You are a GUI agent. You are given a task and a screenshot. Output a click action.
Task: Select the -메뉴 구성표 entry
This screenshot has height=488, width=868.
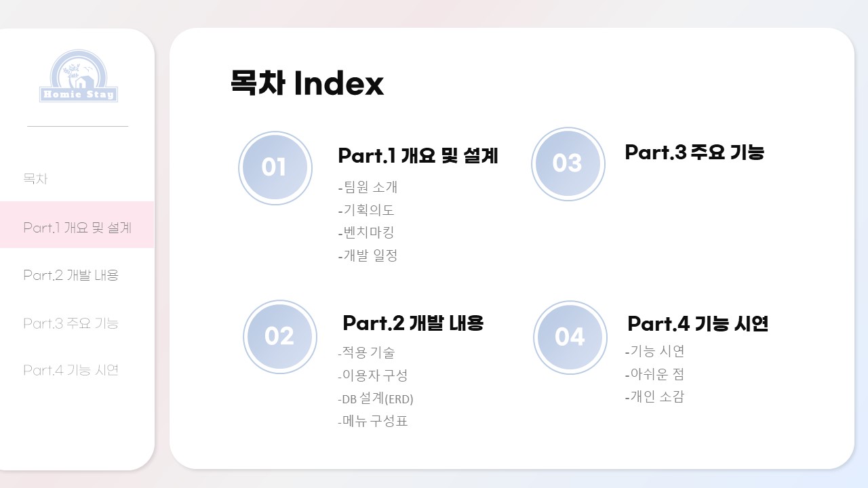click(x=372, y=421)
